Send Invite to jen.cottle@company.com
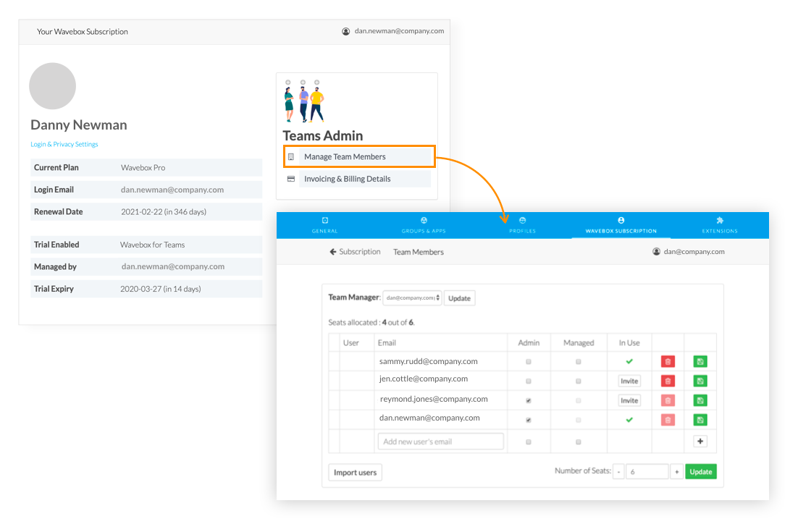Image resolution: width=798 pixels, height=532 pixels. pyautogui.click(x=629, y=381)
